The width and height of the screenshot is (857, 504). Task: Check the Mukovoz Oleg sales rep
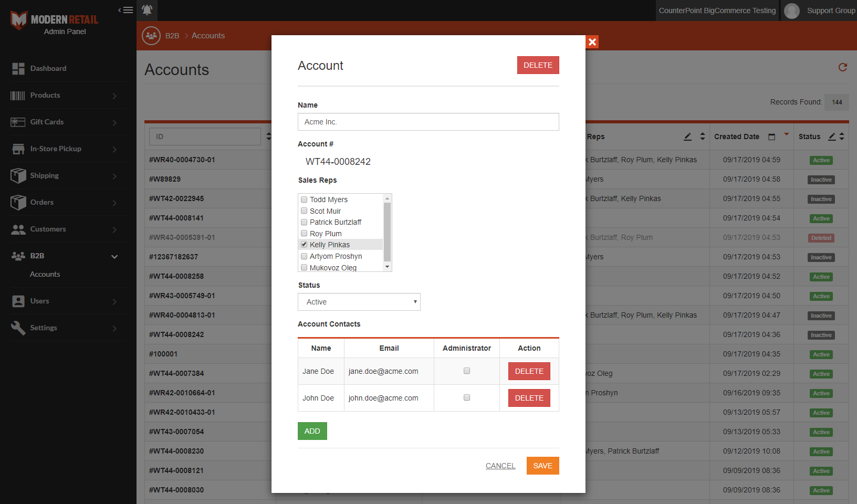click(304, 267)
